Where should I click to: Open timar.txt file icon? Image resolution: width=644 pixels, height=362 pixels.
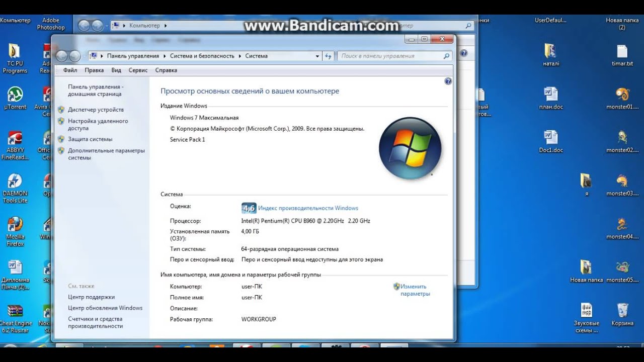tap(622, 55)
